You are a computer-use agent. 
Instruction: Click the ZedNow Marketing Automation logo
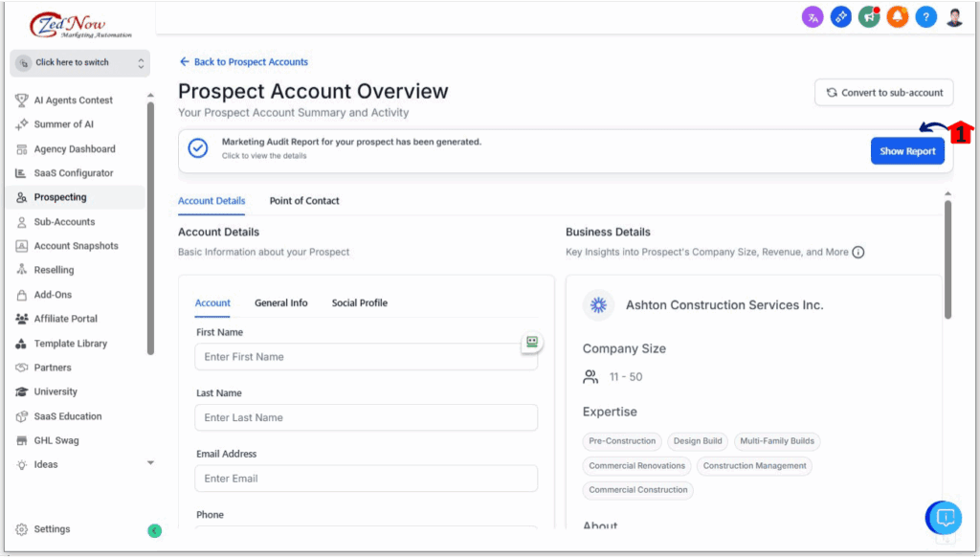point(80,26)
